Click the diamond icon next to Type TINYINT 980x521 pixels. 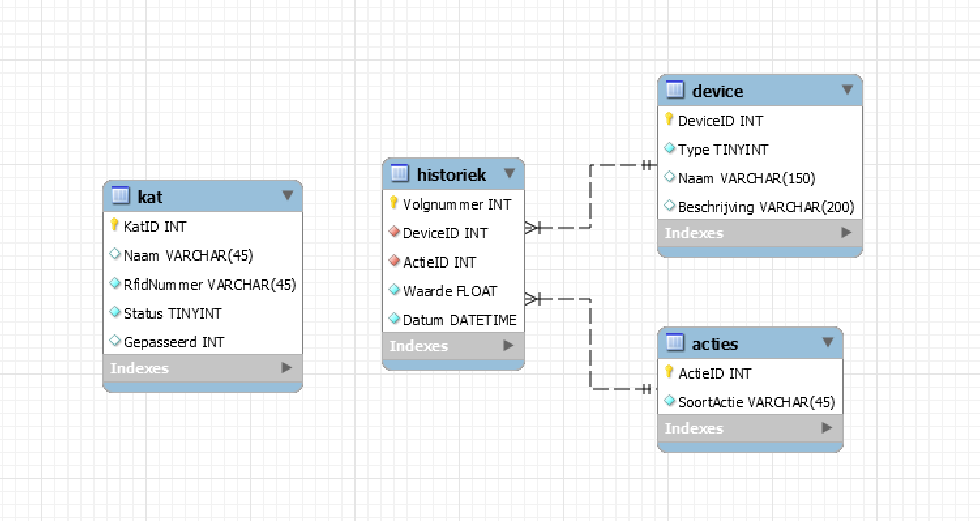click(x=669, y=149)
